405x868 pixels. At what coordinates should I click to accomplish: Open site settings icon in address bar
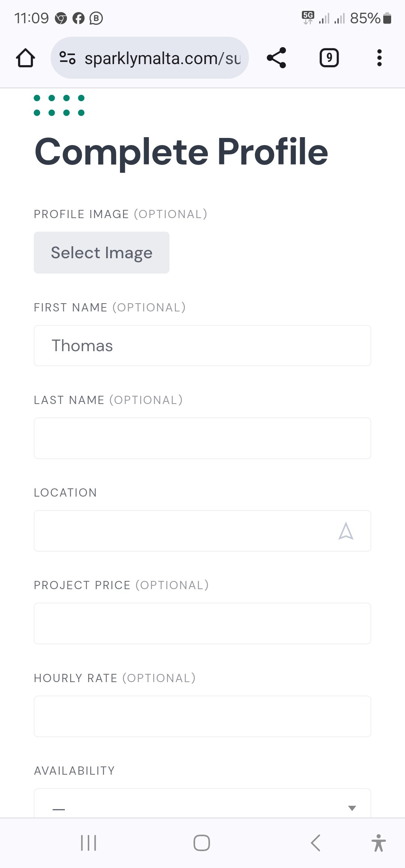pos(67,58)
